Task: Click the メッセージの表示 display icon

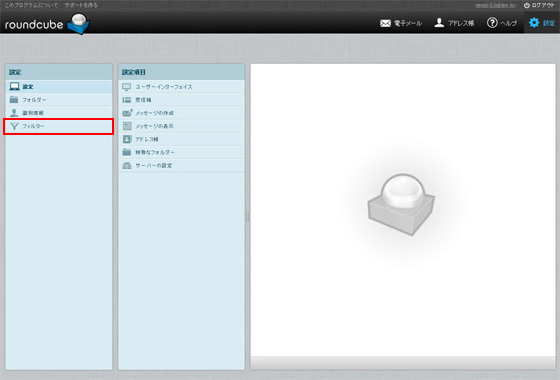Action: (127, 126)
